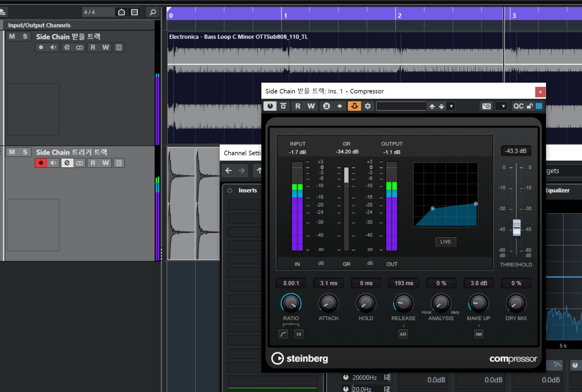Click the Compressor bypass button

point(283,106)
